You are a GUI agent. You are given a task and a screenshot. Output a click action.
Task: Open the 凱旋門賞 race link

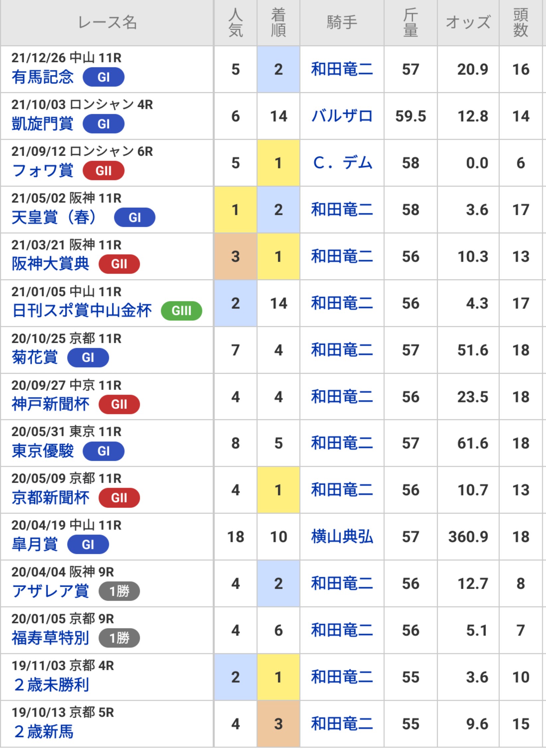pyautogui.click(x=43, y=124)
